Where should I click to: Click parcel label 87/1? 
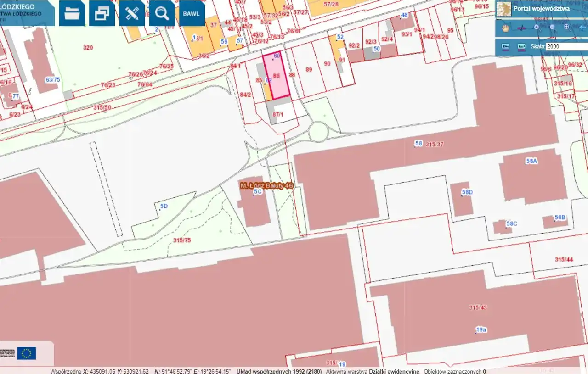pyautogui.click(x=279, y=114)
